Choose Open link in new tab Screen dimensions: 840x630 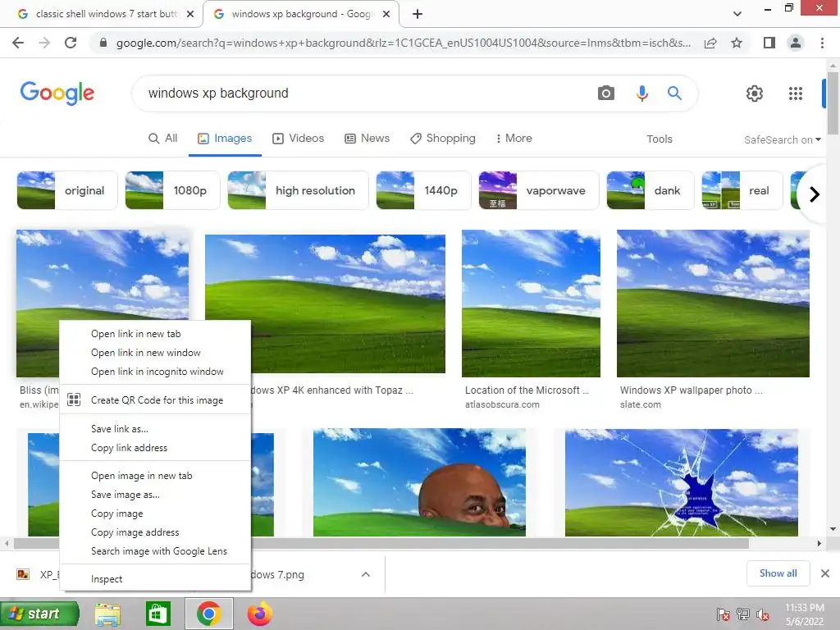pyautogui.click(x=155, y=334)
